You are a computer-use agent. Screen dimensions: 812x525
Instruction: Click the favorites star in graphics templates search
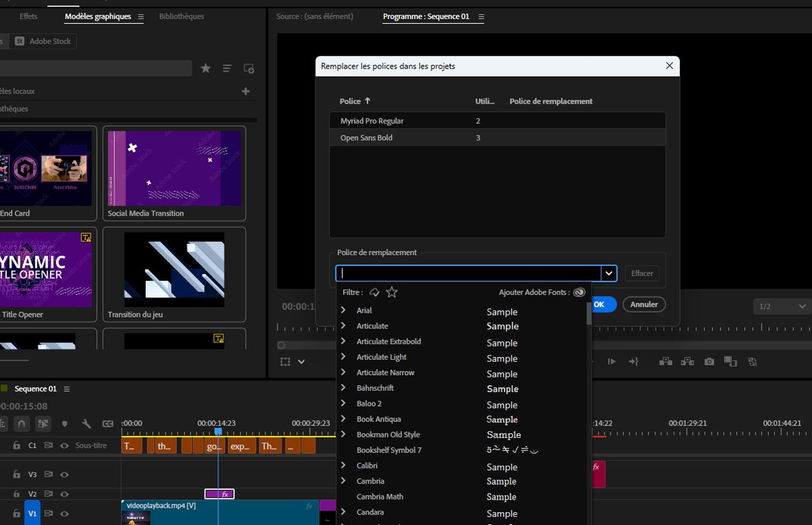click(x=205, y=69)
